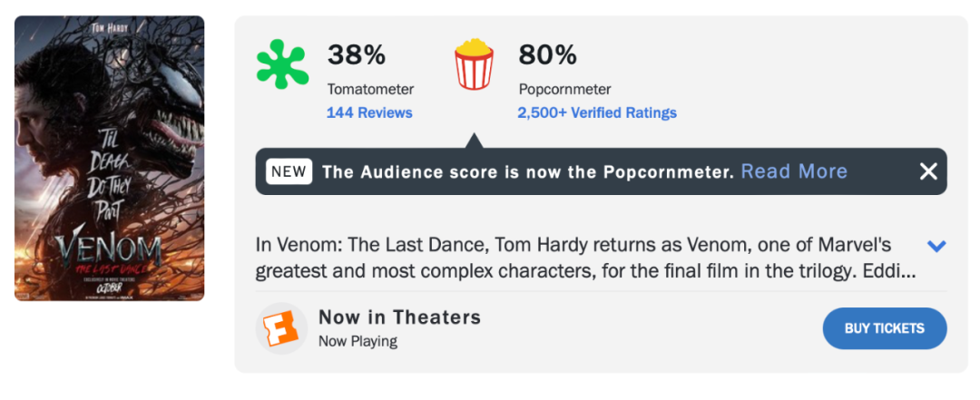Dismiss the Popcornmeter announcement banner

pyautogui.click(x=927, y=171)
